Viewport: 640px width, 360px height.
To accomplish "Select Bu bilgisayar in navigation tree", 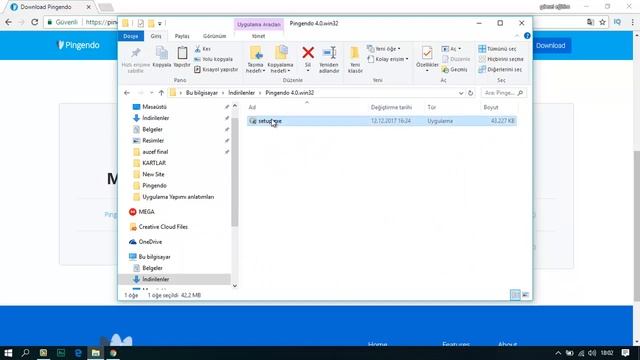I will [154, 257].
